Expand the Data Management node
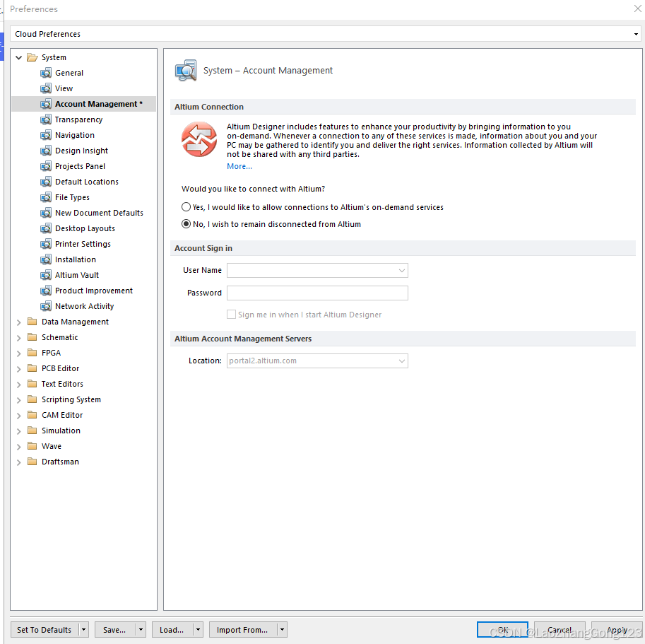 tap(18, 322)
